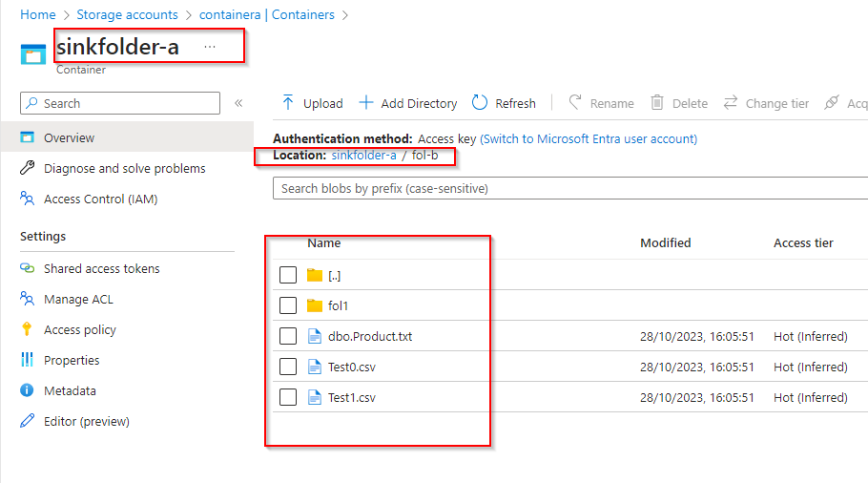Navigate up via [..] entry
Viewport: 868px width, 483px height.
[x=335, y=275]
